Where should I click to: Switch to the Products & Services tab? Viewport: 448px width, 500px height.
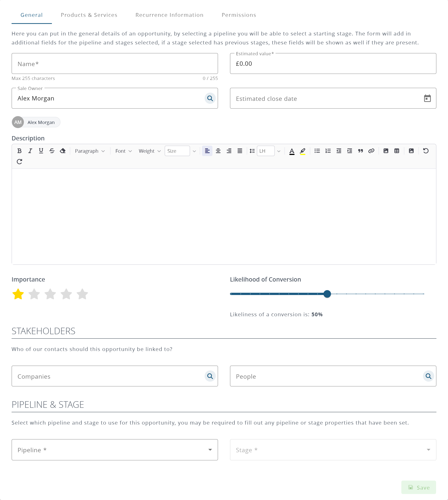tap(89, 15)
